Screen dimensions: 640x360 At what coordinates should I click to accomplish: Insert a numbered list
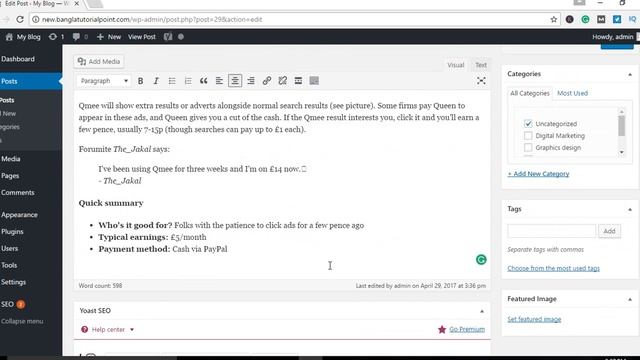(x=188, y=81)
